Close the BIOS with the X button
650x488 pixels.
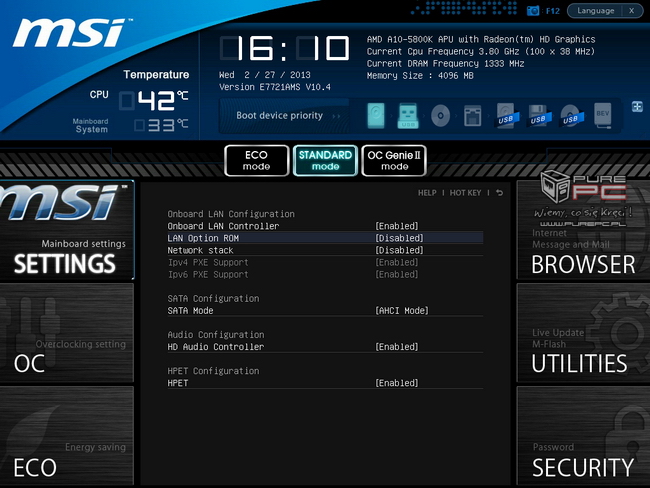tap(631, 11)
